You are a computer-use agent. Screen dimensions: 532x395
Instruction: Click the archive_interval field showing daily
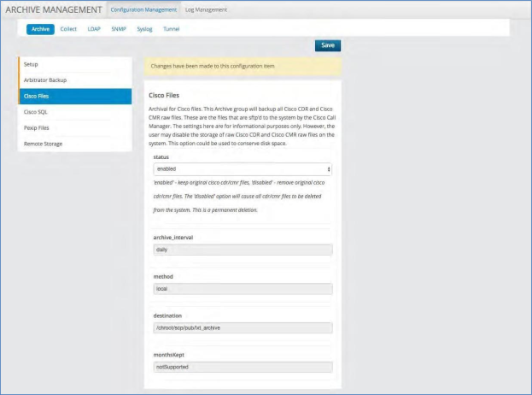coord(242,250)
